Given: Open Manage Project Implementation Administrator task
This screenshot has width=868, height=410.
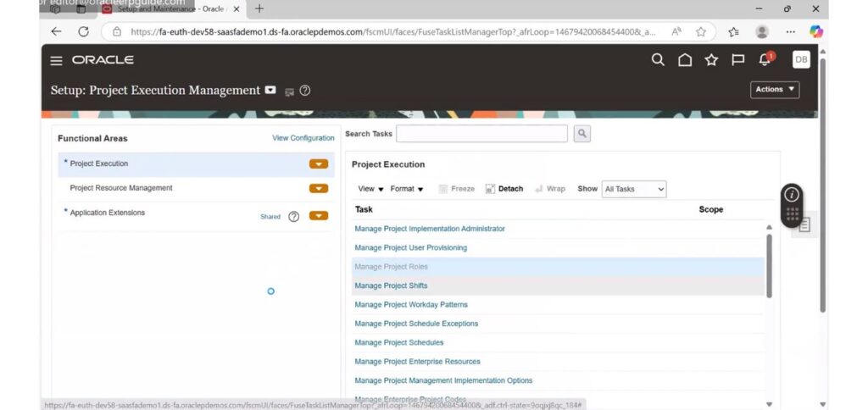Looking at the screenshot, I should click(x=430, y=229).
